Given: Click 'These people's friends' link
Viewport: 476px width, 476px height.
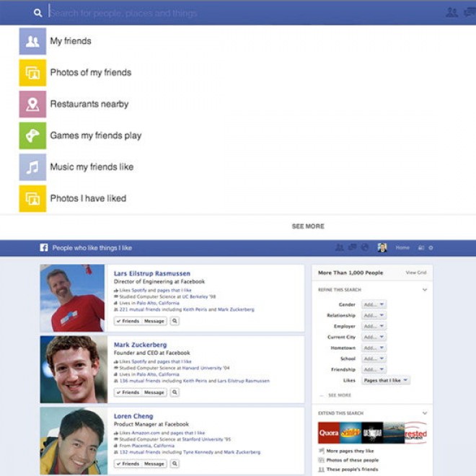Looking at the screenshot, I should (352, 470).
